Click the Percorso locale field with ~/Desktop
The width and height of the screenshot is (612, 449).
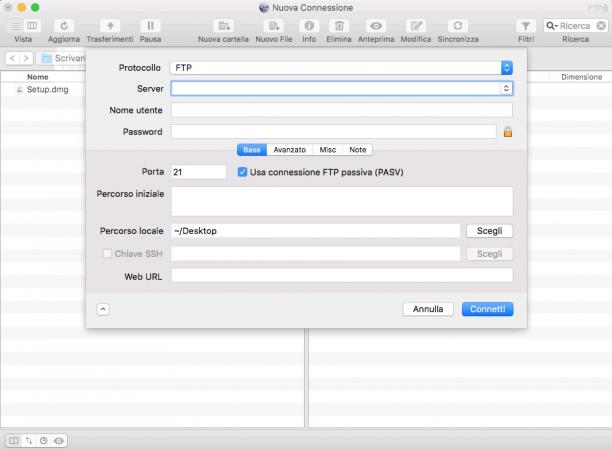point(315,231)
